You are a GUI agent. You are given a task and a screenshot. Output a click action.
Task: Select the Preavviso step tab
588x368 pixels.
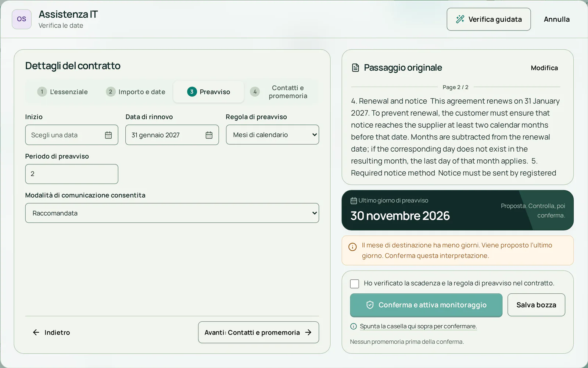(209, 92)
